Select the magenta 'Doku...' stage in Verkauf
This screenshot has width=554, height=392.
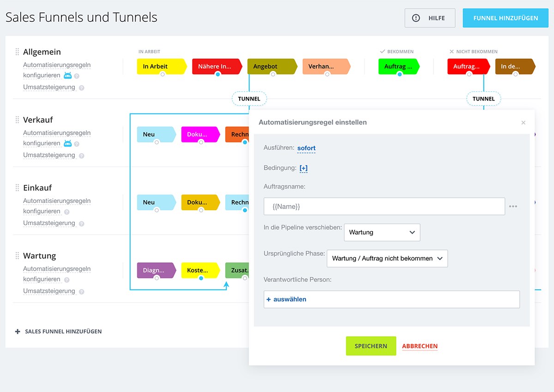(x=200, y=134)
